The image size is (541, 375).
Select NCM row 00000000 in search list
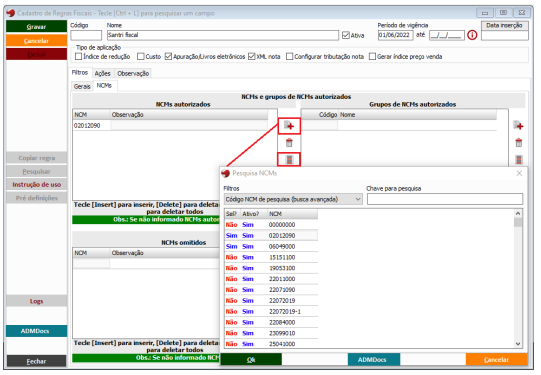point(271,225)
